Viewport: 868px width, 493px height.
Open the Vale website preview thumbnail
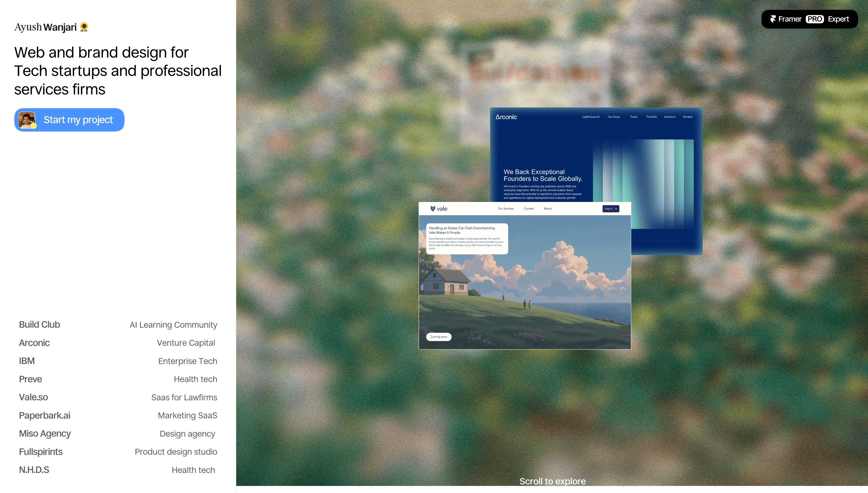click(x=525, y=276)
